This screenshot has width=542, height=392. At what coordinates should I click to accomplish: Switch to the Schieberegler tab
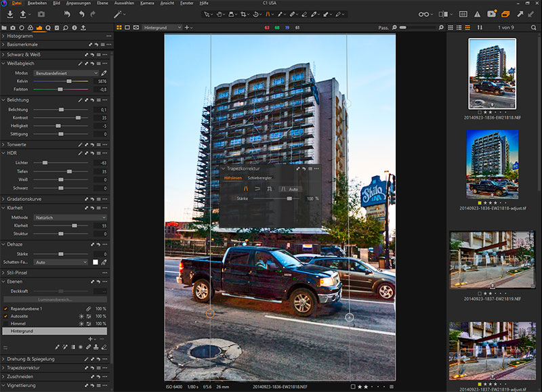coord(259,178)
